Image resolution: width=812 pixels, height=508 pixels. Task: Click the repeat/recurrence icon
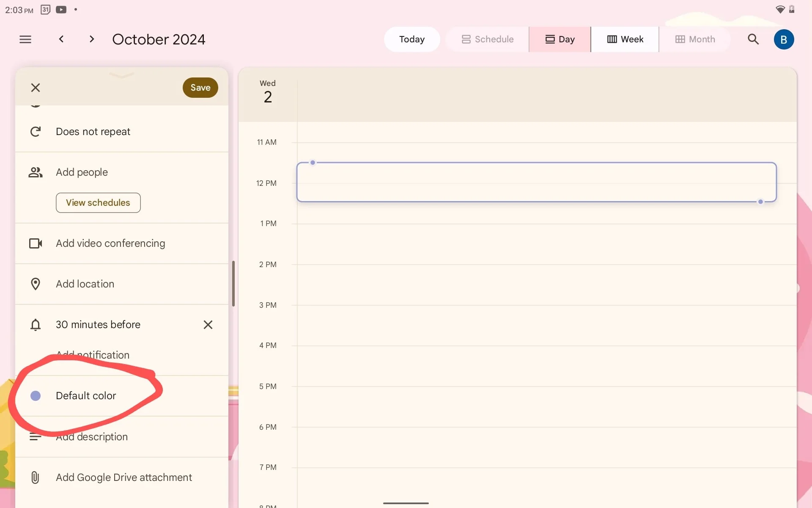pos(35,131)
